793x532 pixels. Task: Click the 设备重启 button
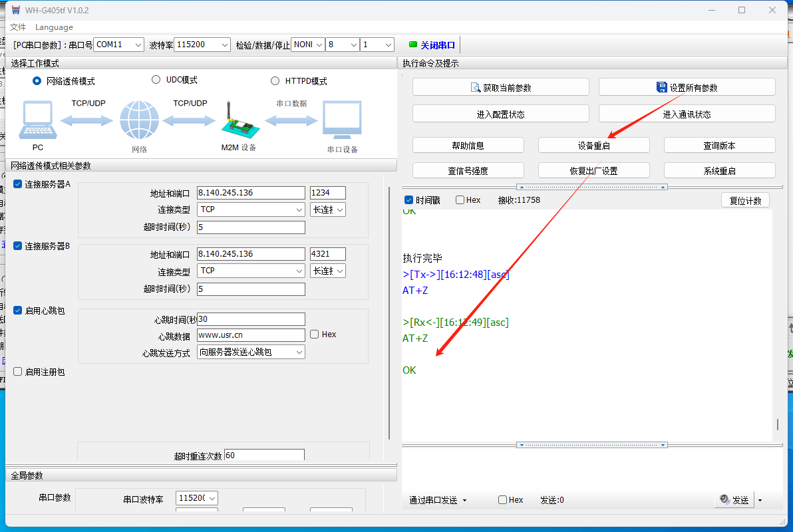click(593, 146)
